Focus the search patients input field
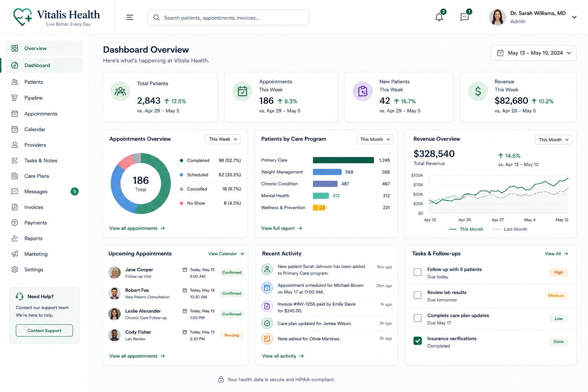588x392 pixels. [228, 18]
